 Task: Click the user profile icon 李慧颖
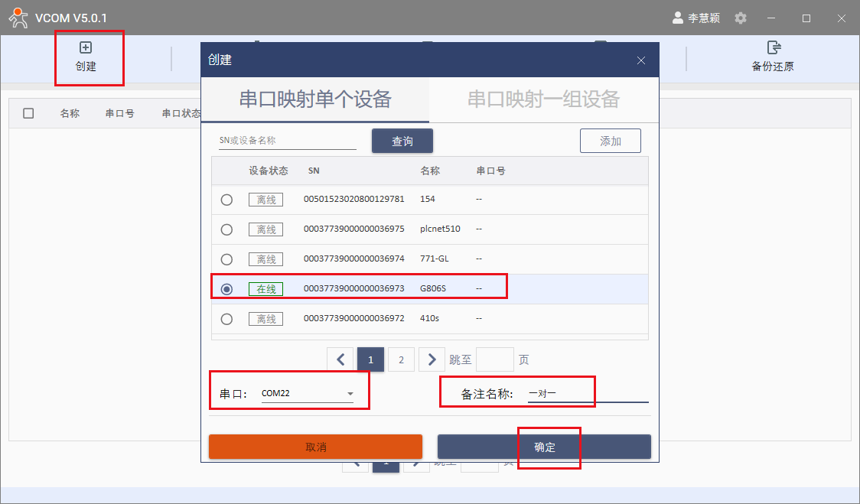[678, 18]
